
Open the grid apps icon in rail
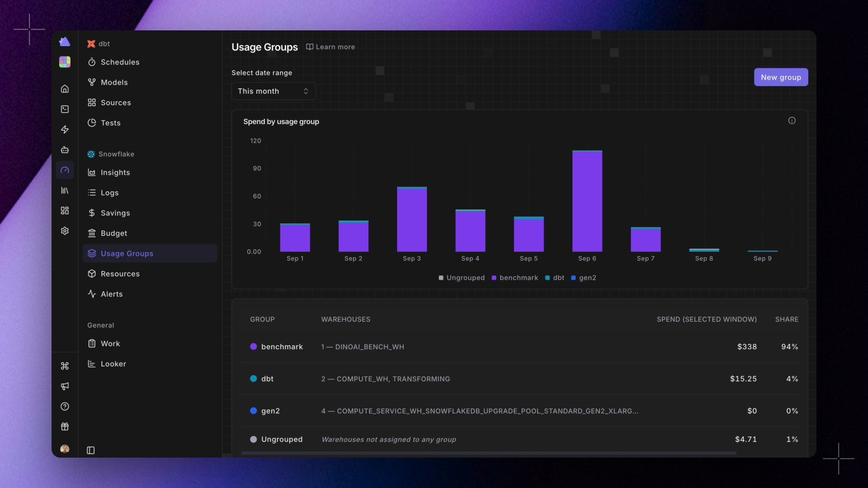(65, 210)
